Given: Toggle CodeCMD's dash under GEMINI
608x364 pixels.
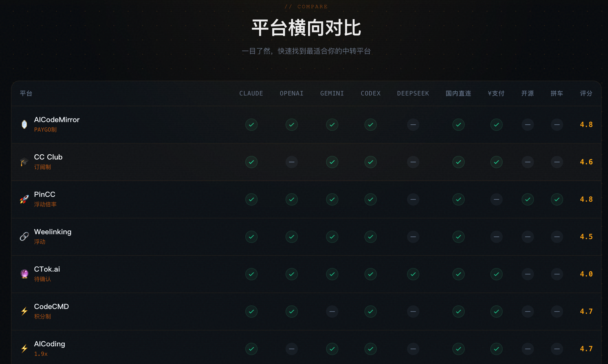Looking at the screenshot, I should 332,311.
